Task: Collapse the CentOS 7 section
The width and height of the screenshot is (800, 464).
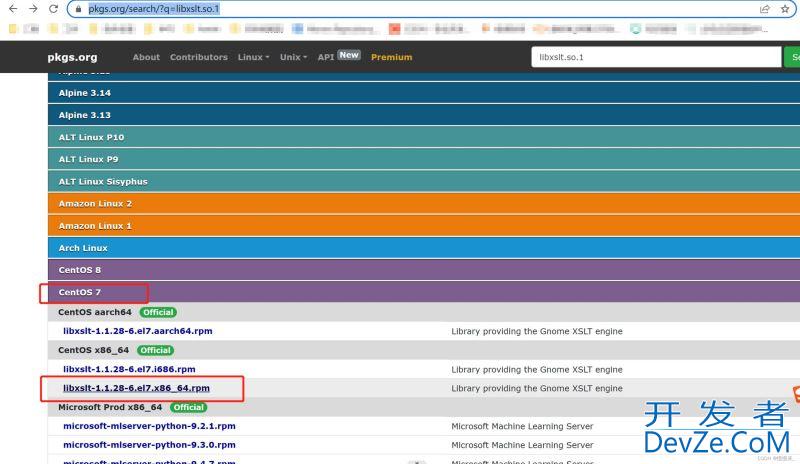Action: coord(80,292)
